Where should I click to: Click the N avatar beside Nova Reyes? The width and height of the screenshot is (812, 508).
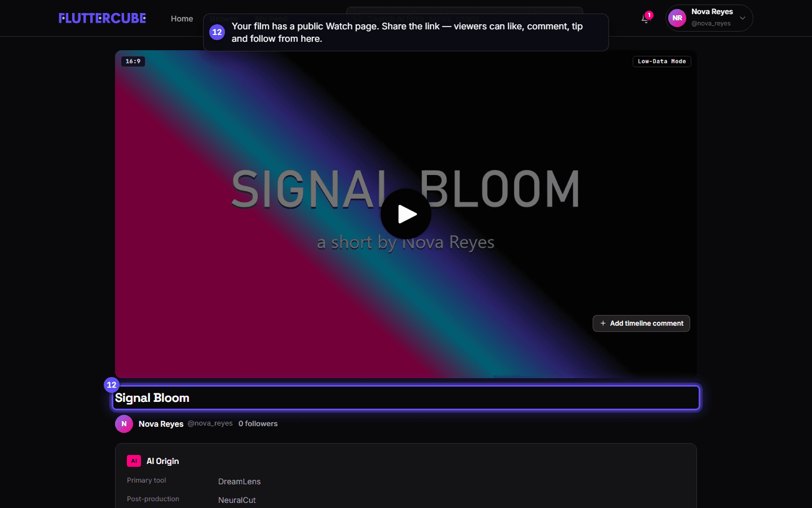click(124, 424)
